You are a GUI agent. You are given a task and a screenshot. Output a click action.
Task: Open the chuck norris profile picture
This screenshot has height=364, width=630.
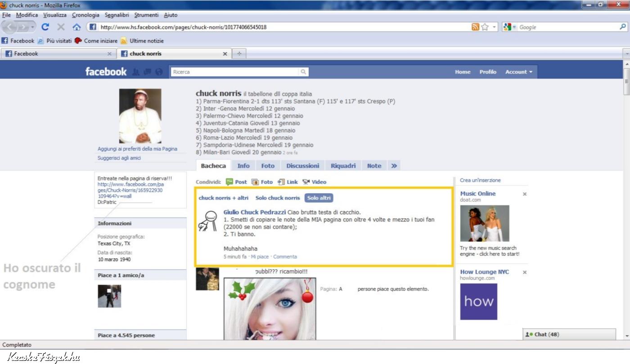[x=140, y=116]
